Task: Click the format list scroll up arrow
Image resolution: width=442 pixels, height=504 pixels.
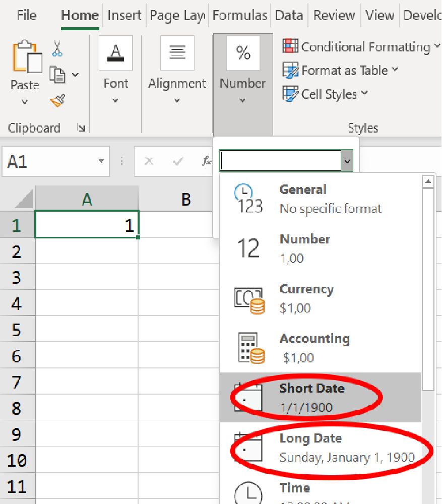Action: tap(428, 182)
